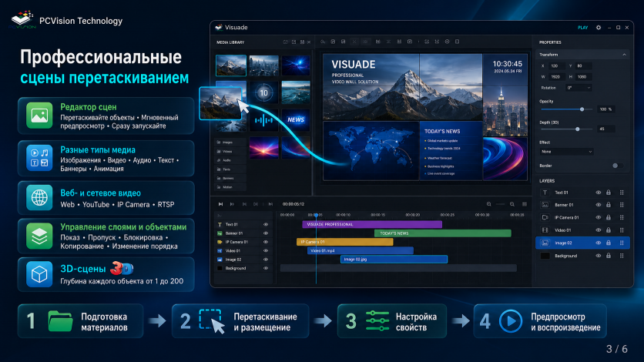Zoom out the timeline with magnifier icon
The width and height of the screenshot is (644, 362).
(x=488, y=204)
